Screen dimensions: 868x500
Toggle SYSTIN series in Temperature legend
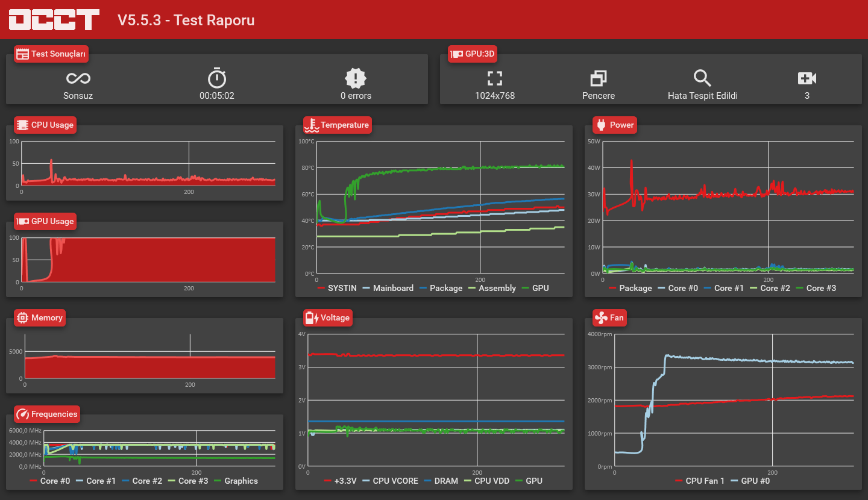(x=336, y=288)
